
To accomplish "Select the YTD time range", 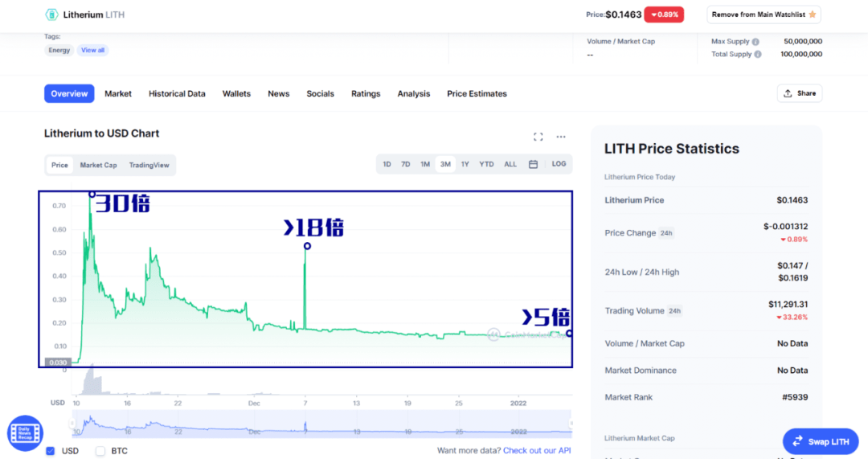I will point(486,165).
